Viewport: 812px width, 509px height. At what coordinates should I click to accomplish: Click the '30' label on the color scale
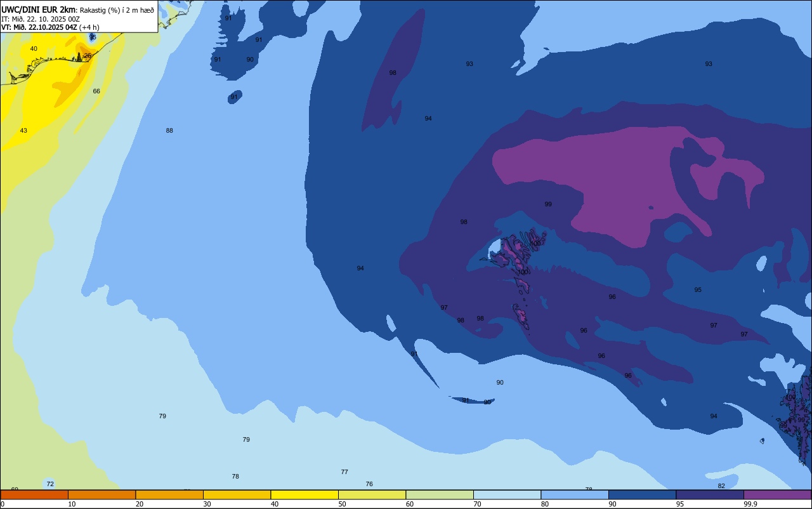tap(207, 504)
